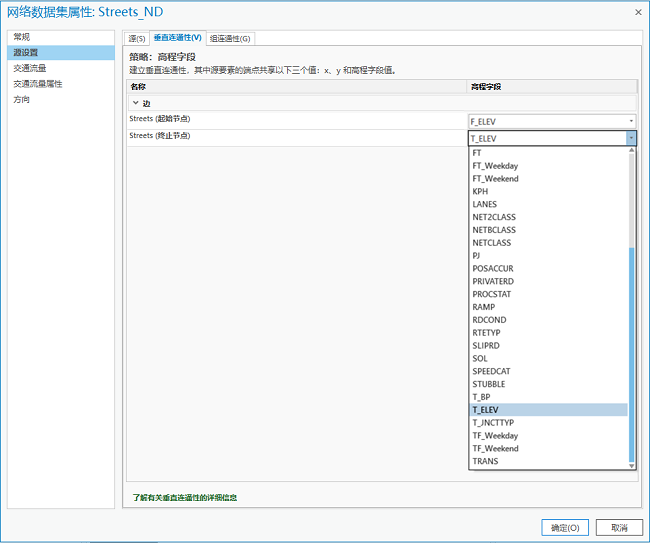
Task: Select SPEEDCAT in the dropdown list
Action: point(492,371)
